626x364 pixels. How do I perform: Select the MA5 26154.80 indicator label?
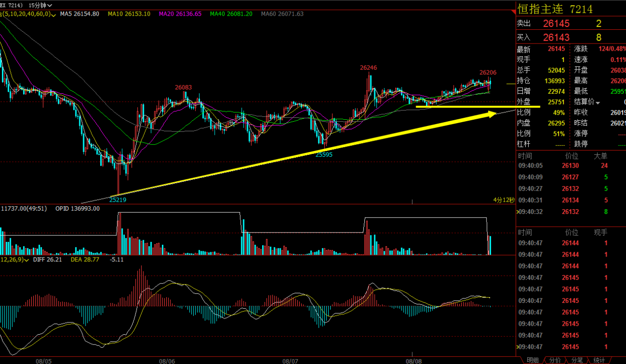80,14
